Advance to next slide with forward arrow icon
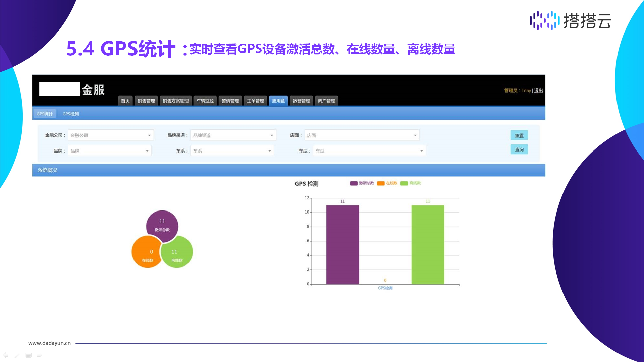The width and height of the screenshot is (644, 362). click(40, 355)
